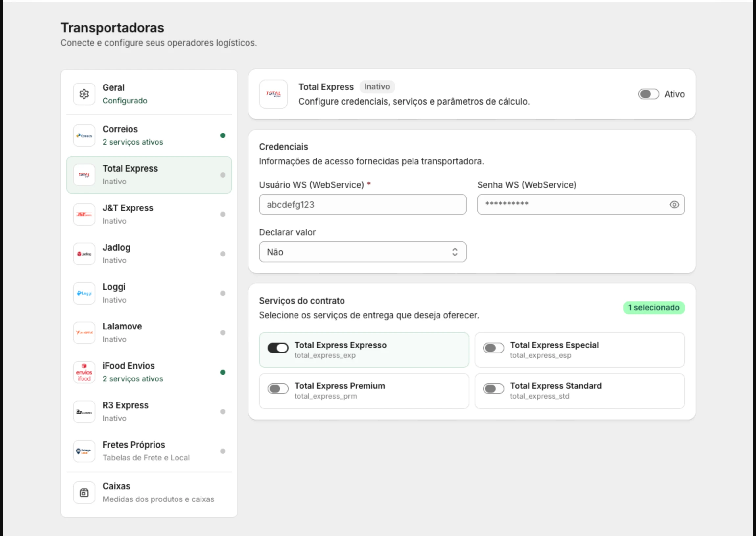Screen dimensions: 756x536
Task: Click the '1 selecionado' badge
Action: click(654, 307)
